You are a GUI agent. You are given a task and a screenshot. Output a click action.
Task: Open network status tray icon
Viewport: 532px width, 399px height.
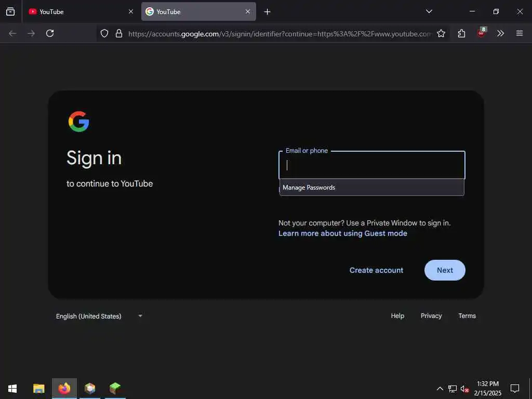click(453, 389)
